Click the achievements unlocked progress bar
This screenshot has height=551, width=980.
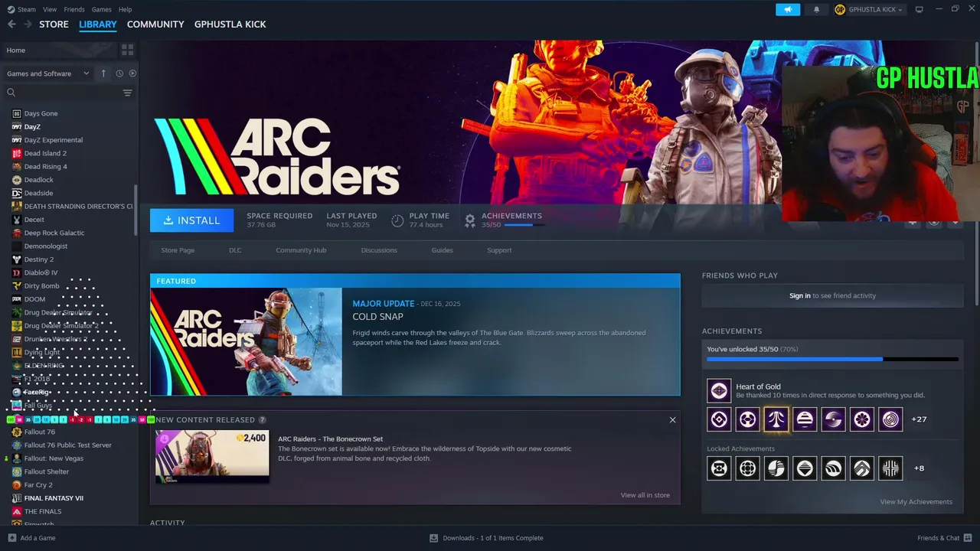coord(832,359)
